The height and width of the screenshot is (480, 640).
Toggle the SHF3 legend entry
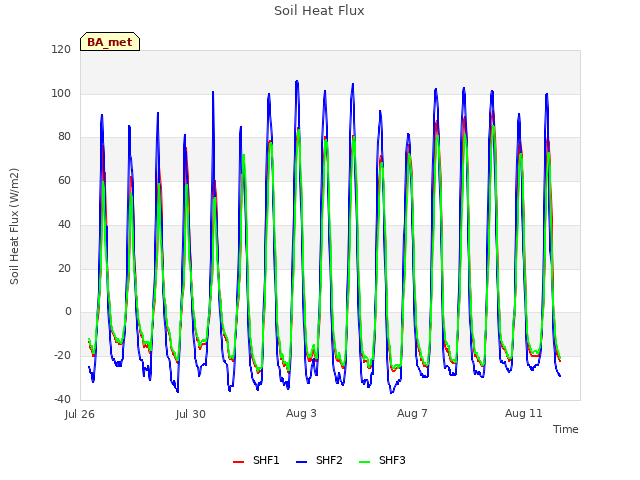pos(382,460)
